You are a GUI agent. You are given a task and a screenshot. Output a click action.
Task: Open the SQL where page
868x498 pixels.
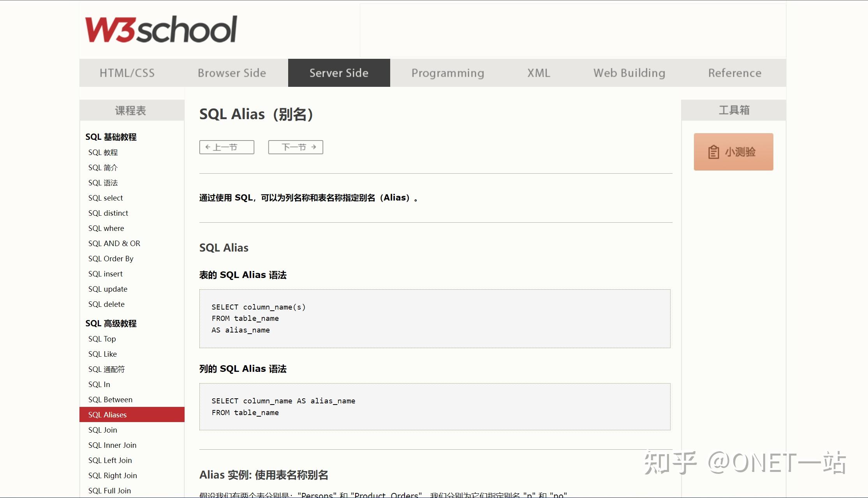[106, 228]
